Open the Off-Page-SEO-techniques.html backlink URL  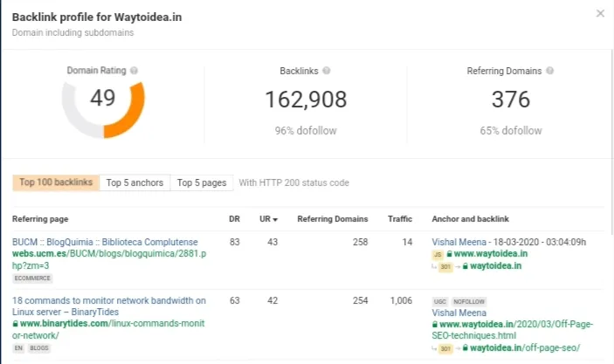tap(514, 329)
